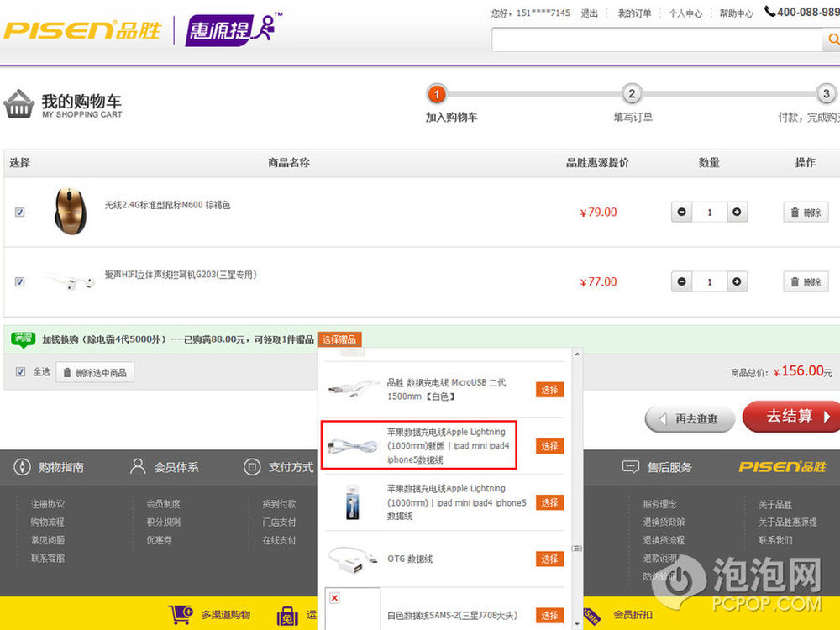Open 关于品胜 footer link
Screen dimensions: 840x630
[775, 504]
